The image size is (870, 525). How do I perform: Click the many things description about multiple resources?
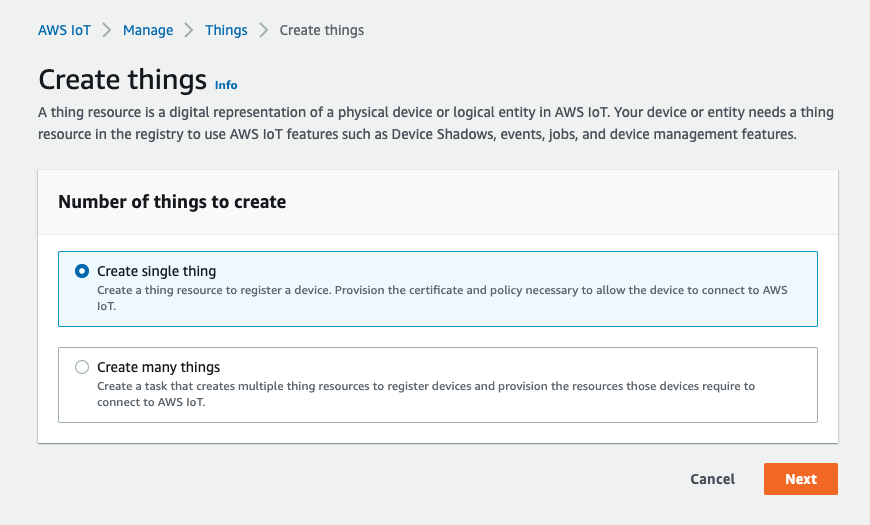click(x=426, y=394)
